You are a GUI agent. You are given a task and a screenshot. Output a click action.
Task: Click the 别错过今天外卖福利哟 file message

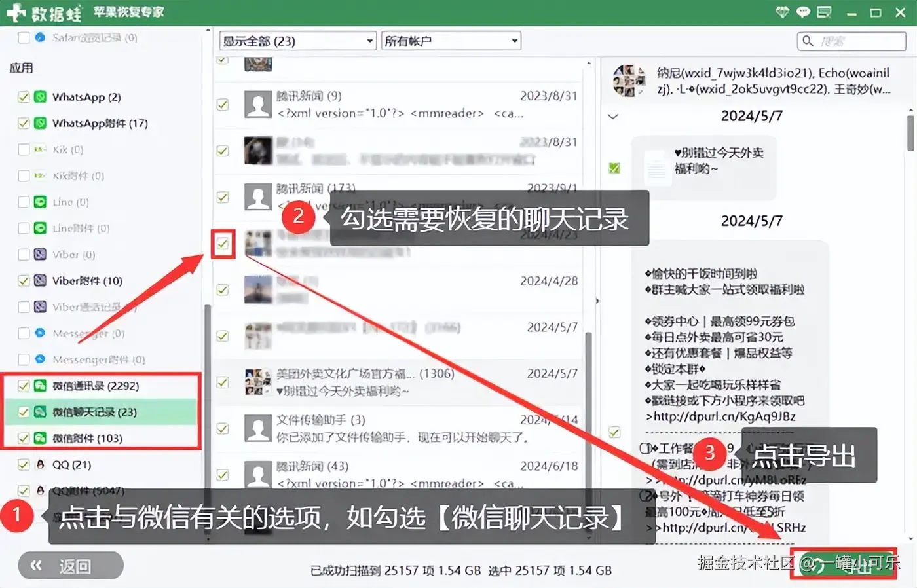704,168
